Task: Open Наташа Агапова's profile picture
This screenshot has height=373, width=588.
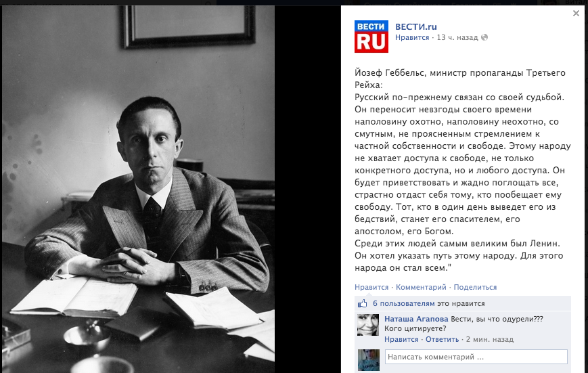Action: 368,324
